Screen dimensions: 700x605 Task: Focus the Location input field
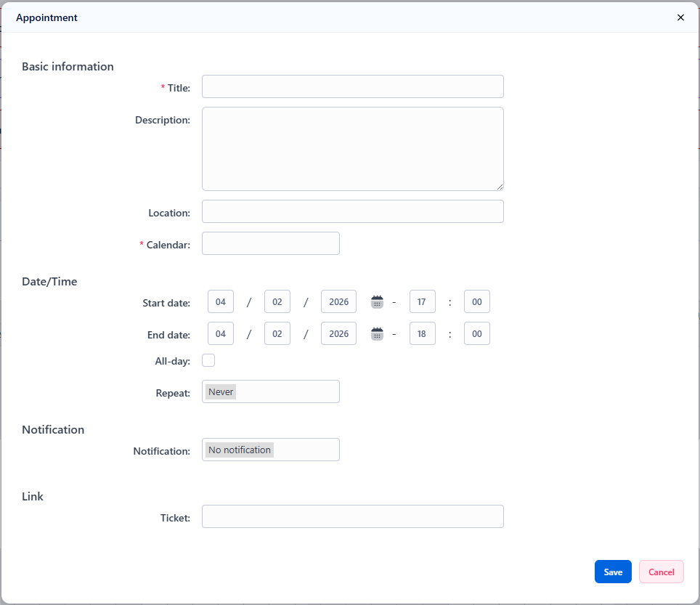353,211
